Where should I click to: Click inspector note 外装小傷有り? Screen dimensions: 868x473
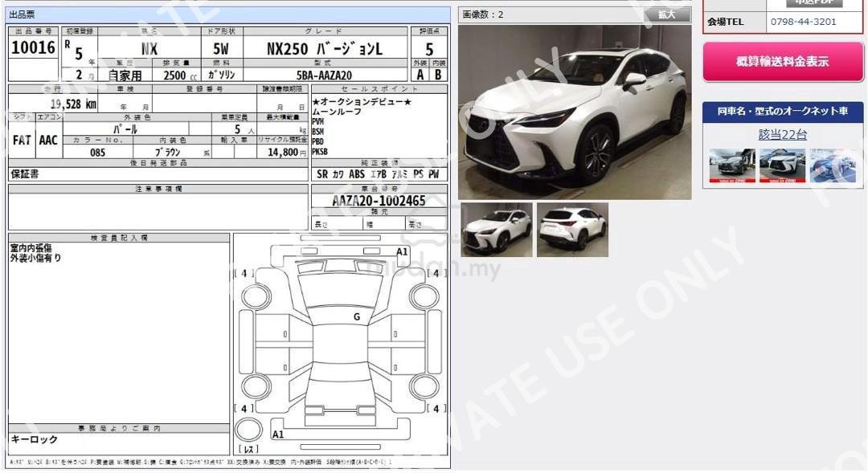36,259
